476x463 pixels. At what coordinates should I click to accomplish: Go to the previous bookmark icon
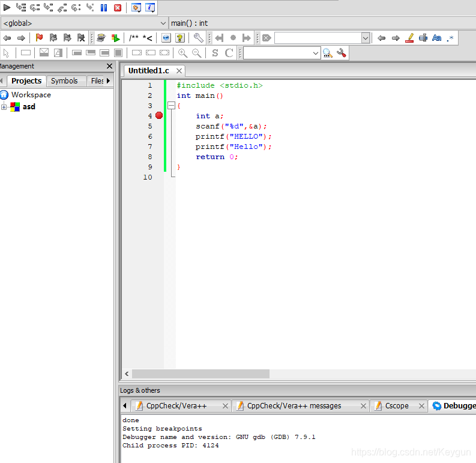point(53,38)
